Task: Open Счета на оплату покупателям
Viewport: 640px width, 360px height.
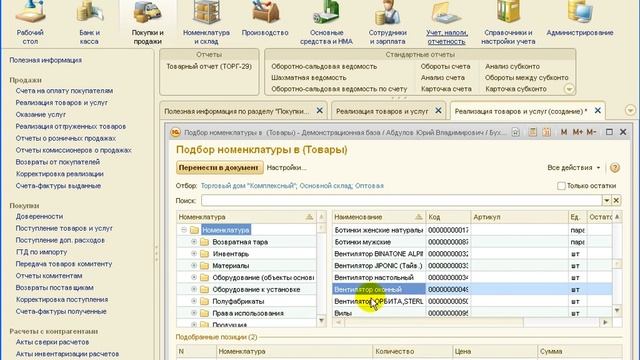Action: pyautogui.click(x=64, y=91)
